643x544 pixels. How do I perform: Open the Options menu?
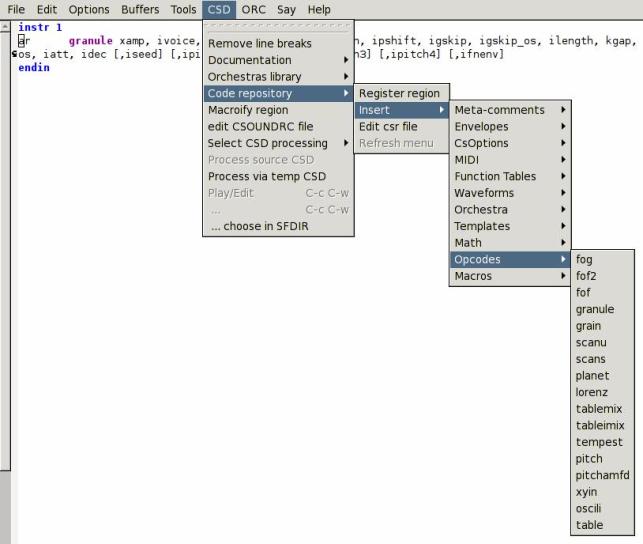89,9
